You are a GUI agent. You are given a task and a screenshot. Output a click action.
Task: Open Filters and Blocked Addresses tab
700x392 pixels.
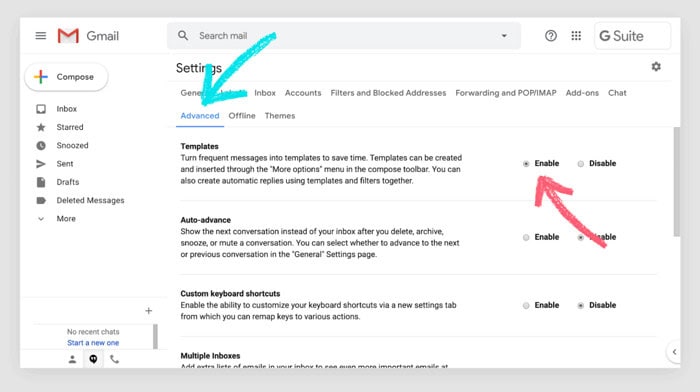pyautogui.click(x=388, y=93)
